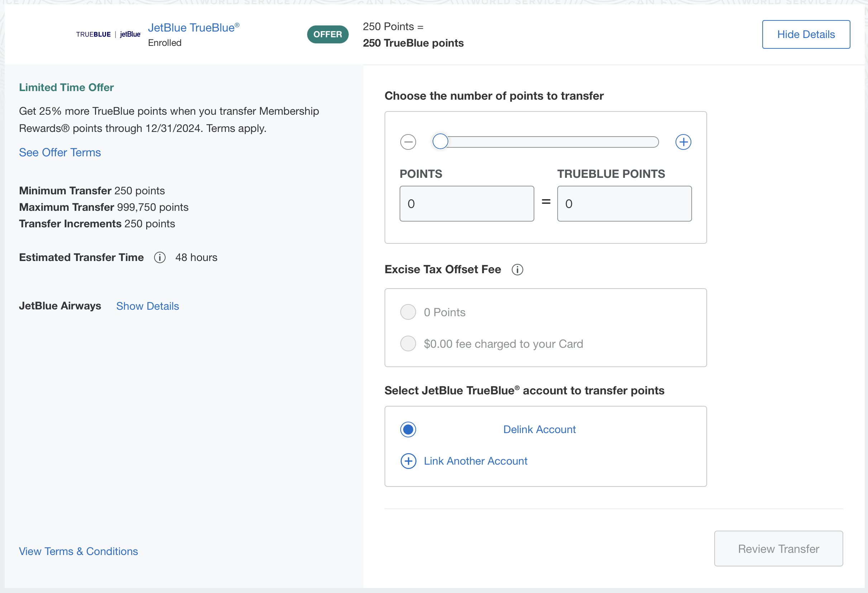Click the TrueBlue JetBlue logo
The image size is (868, 593).
108,34
